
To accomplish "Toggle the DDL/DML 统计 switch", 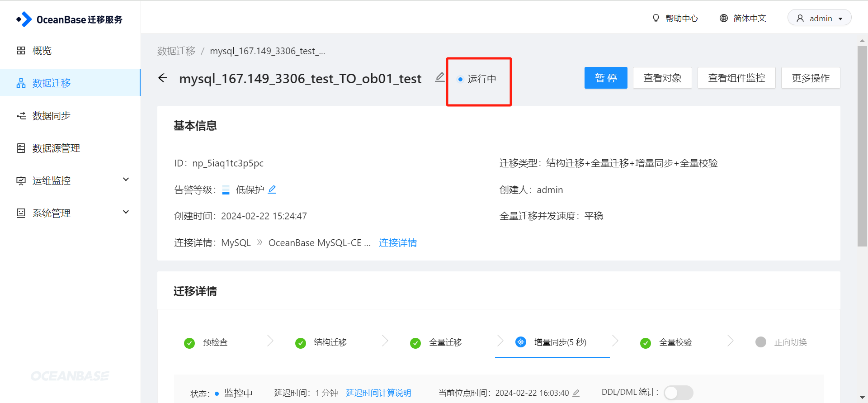I will 679,393.
